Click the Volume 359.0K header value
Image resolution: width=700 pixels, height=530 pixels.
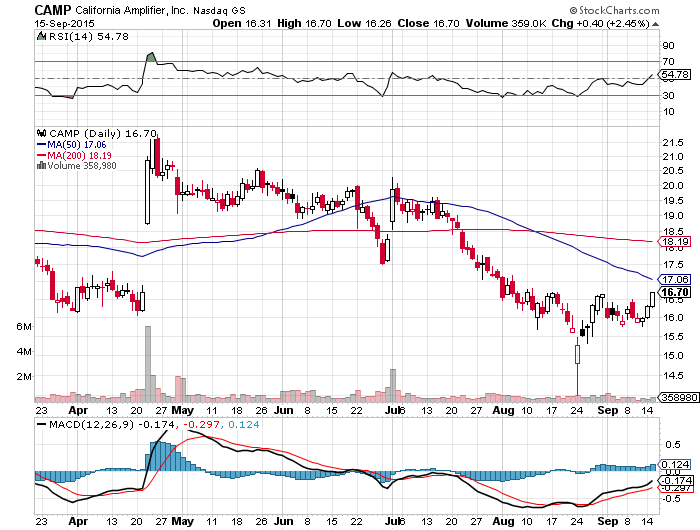pyautogui.click(x=506, y=23)
